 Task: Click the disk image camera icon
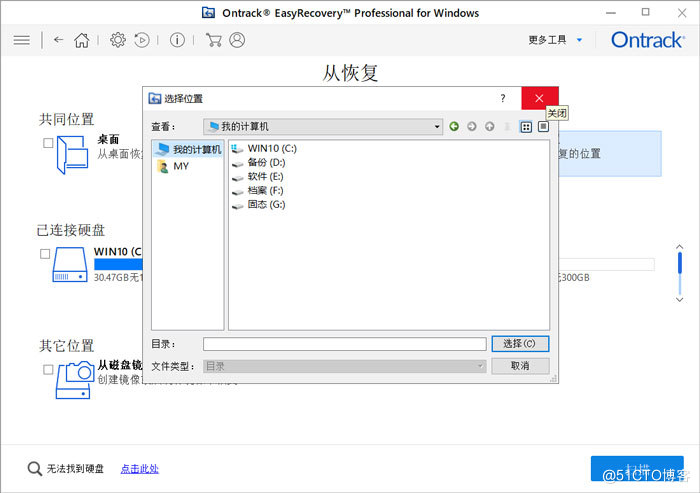tap(75, 380)
